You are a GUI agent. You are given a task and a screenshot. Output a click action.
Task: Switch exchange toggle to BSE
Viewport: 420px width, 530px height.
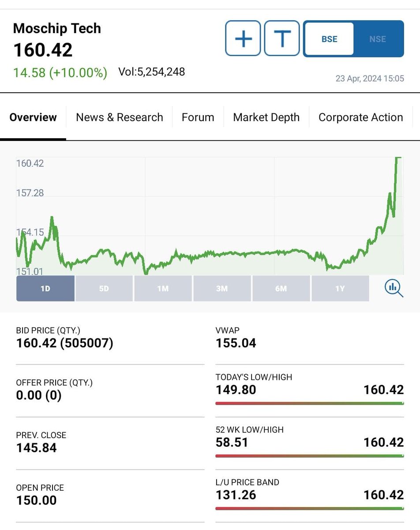pos(329,39)
